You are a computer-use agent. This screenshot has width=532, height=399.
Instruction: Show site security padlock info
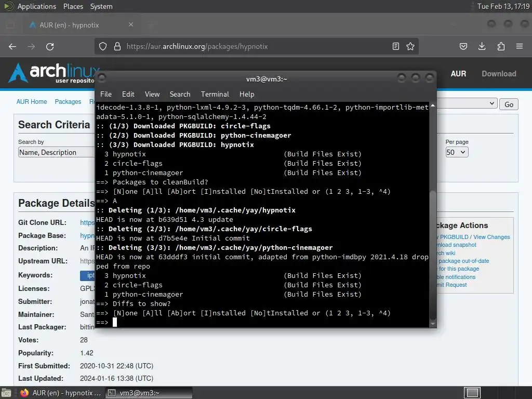click(117, 46)
